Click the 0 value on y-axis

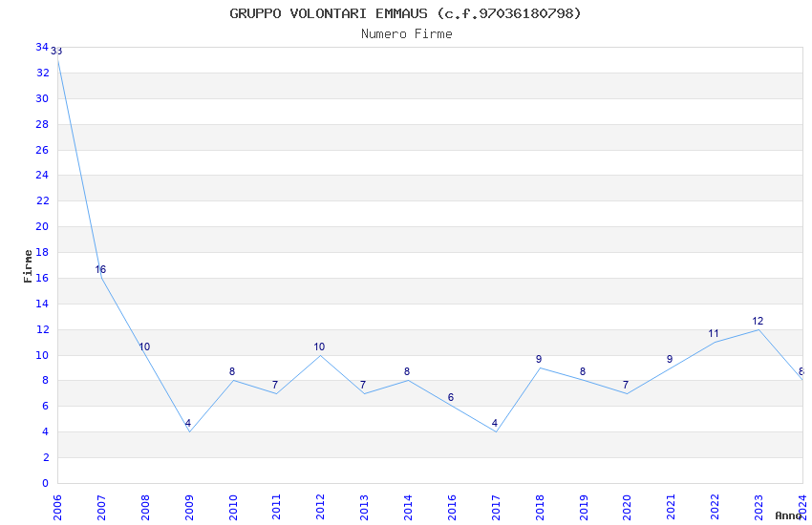(45, 483)
